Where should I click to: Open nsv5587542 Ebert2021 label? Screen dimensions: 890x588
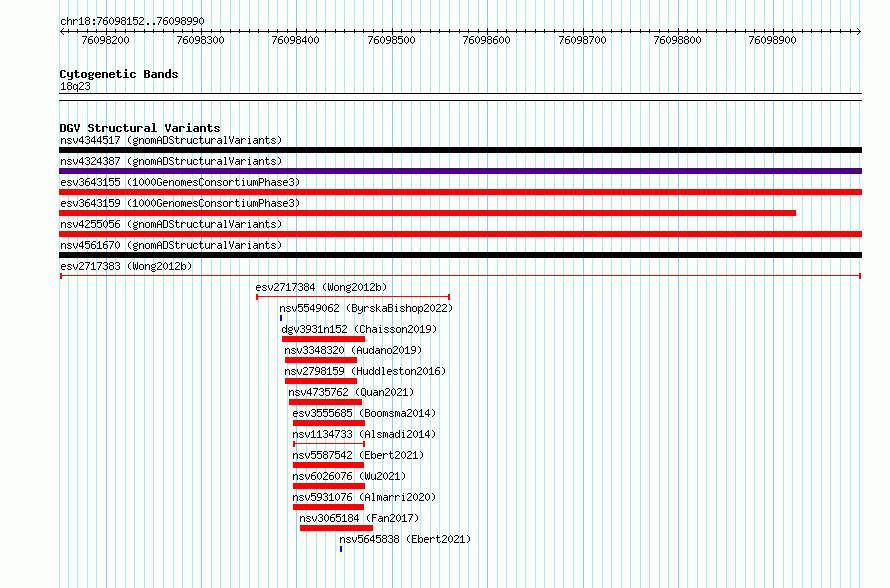358,455
